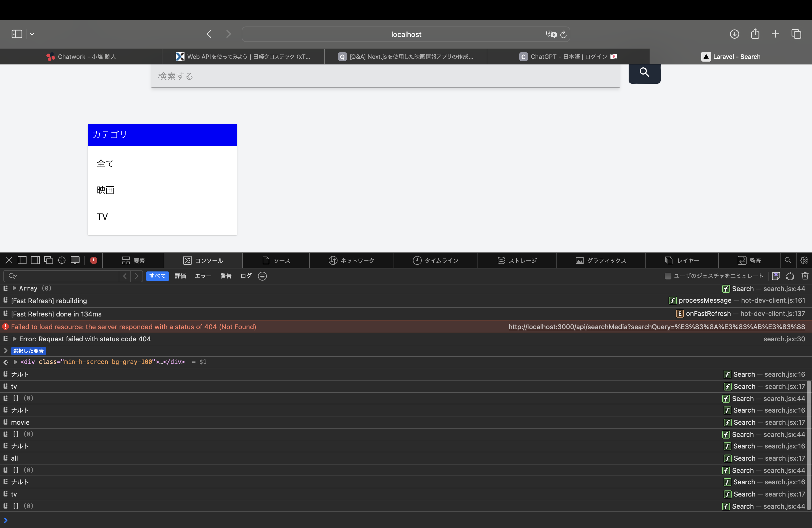Switch to the ネットワーク tab

[351, 260]
